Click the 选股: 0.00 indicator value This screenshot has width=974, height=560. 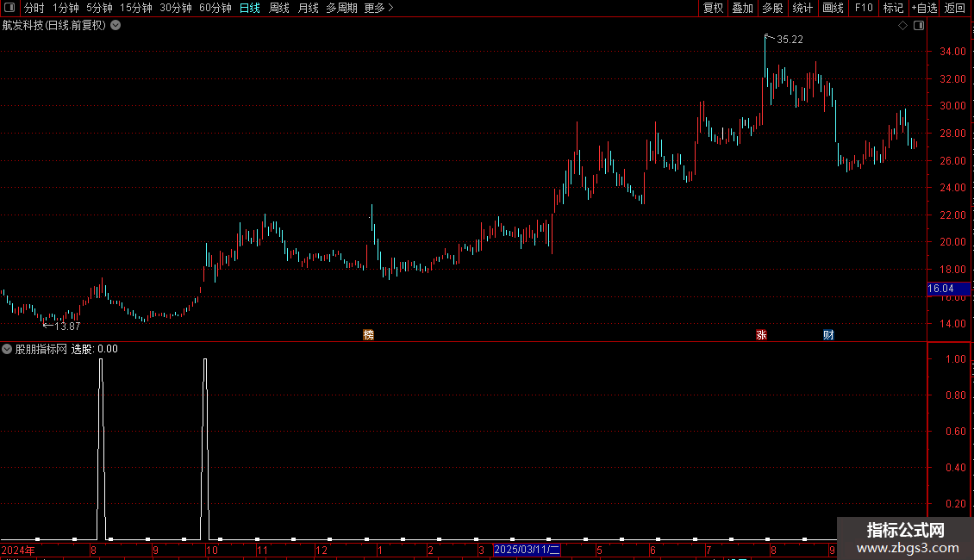(95, 349)
